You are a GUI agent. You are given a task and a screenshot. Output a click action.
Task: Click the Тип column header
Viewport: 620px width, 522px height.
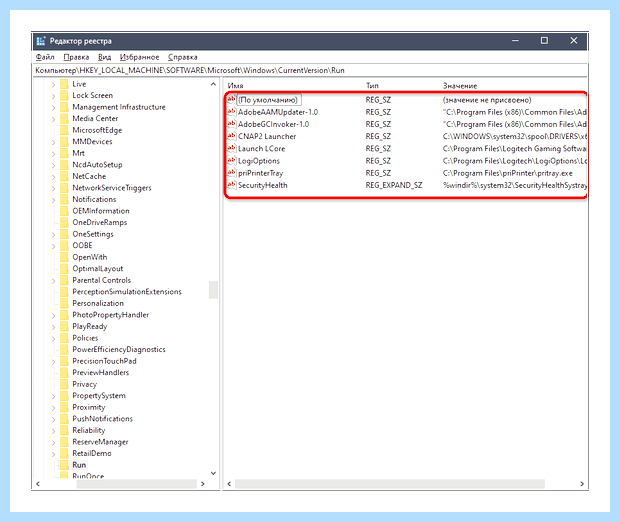tap(372, 85)
